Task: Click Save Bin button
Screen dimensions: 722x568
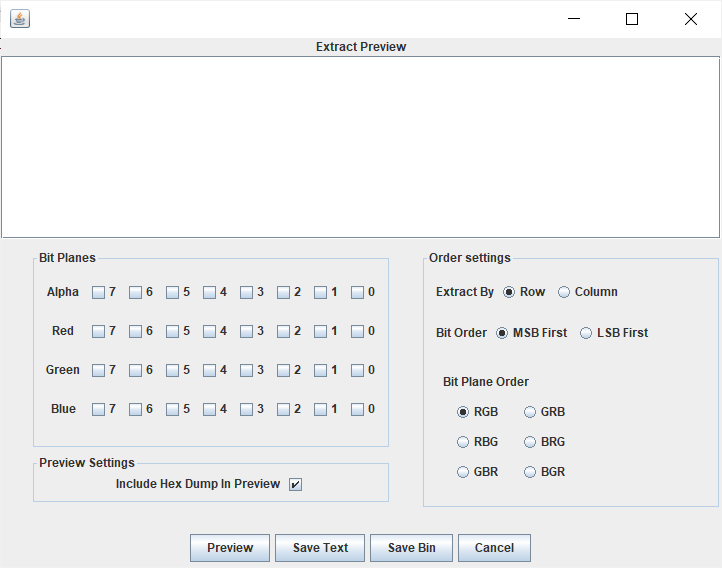Action: 411,548
